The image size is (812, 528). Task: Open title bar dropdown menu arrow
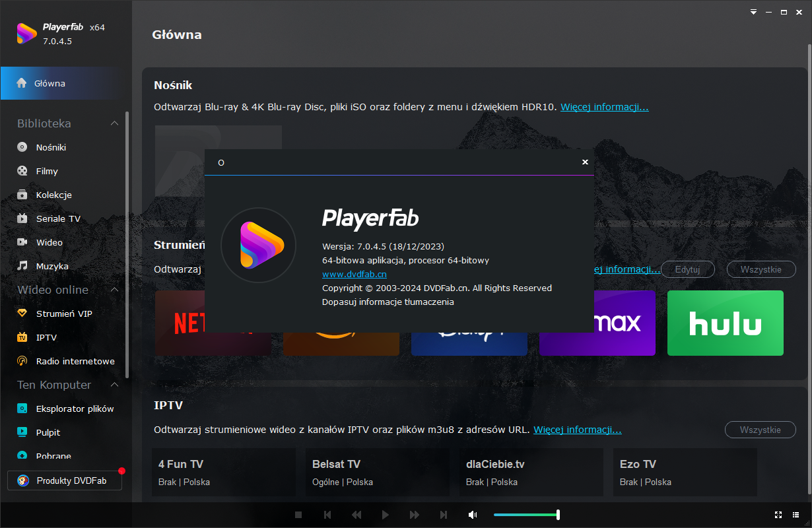pos(754,12)
